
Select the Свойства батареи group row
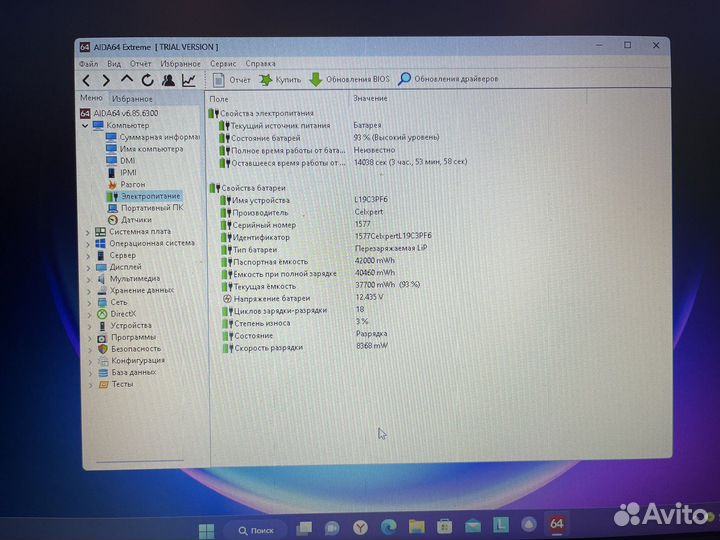(248, 188)
